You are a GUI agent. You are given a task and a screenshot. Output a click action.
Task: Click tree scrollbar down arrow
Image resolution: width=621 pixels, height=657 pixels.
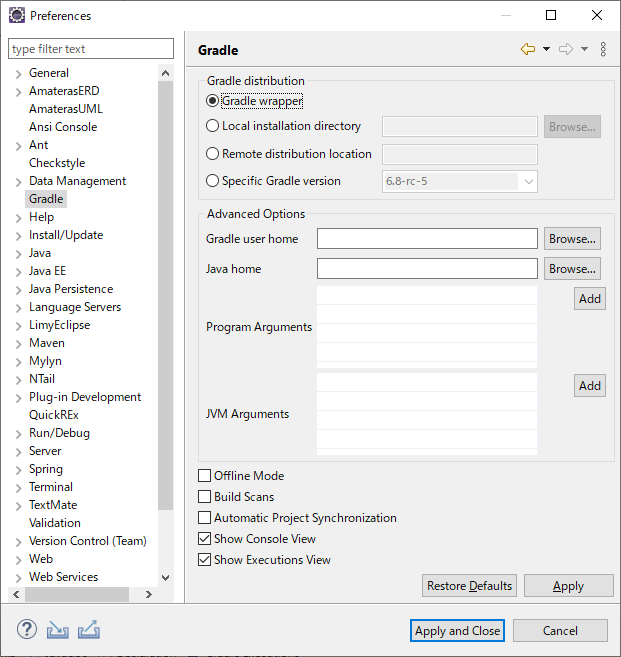pyautogui.click(x=166, y=578)
